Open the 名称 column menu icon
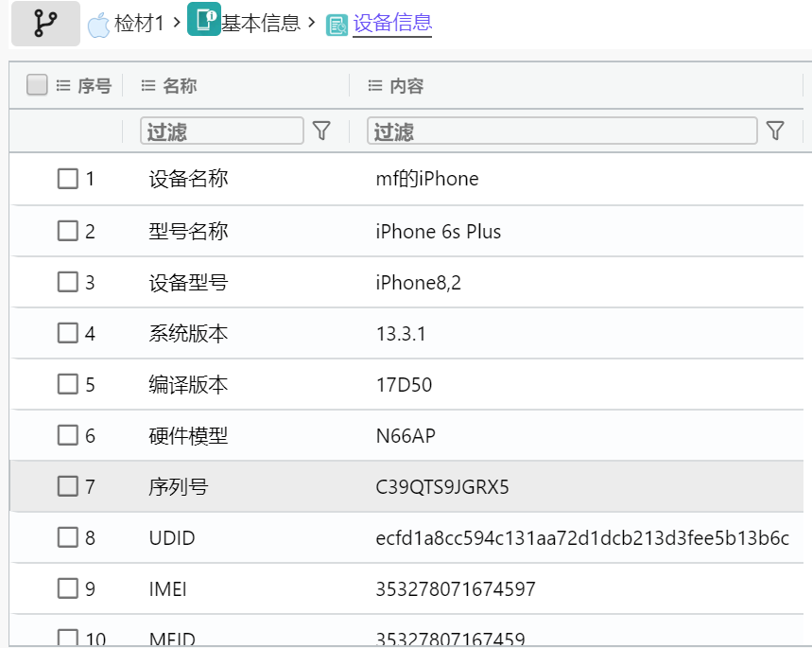Screen dimensions: 812x648 [x=148, y=85]
